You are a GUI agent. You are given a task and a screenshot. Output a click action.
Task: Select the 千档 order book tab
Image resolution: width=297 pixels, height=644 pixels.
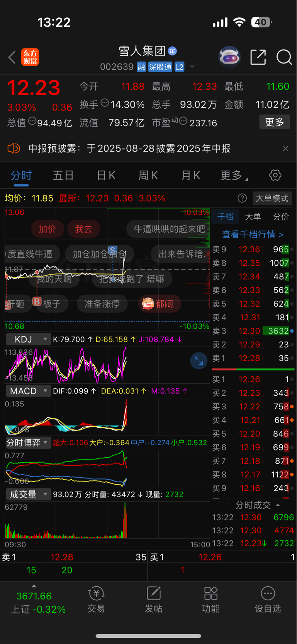[225, 217]
